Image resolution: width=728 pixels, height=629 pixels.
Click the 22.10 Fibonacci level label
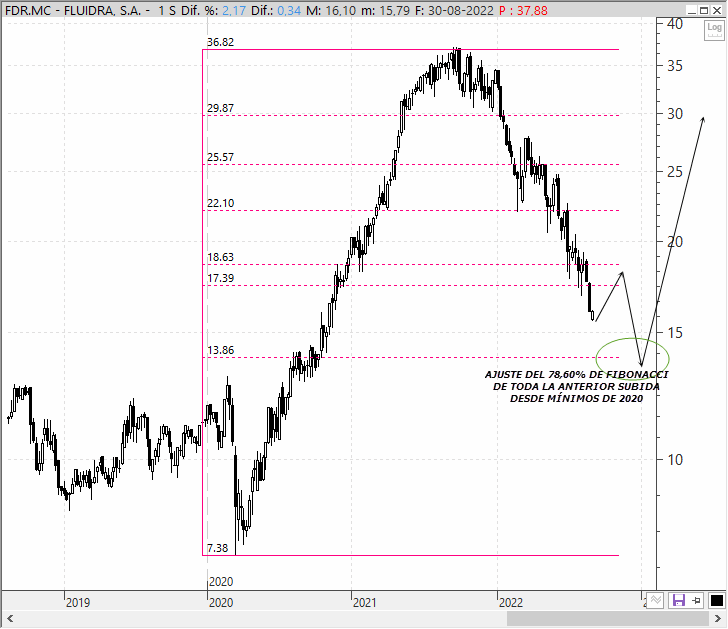[x=221, y=203]
